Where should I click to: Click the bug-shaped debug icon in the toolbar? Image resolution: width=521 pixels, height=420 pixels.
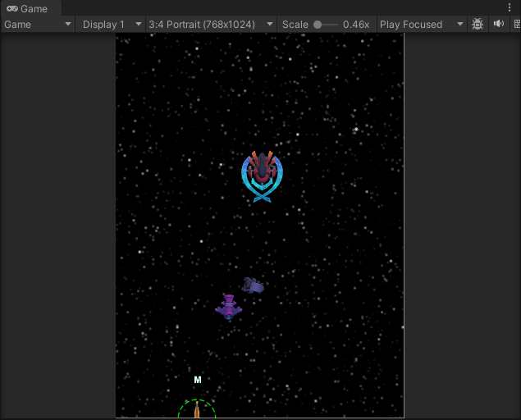tap(478, 25)
